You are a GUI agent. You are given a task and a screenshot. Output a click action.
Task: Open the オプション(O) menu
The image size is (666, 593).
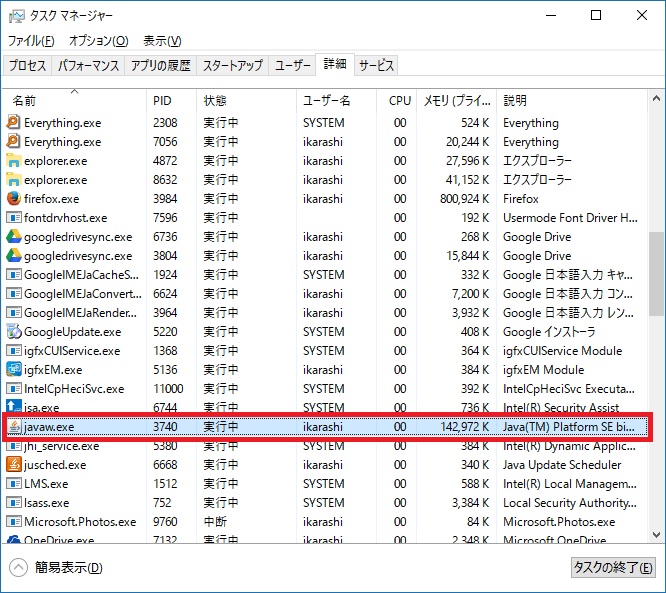pos(99,41)
